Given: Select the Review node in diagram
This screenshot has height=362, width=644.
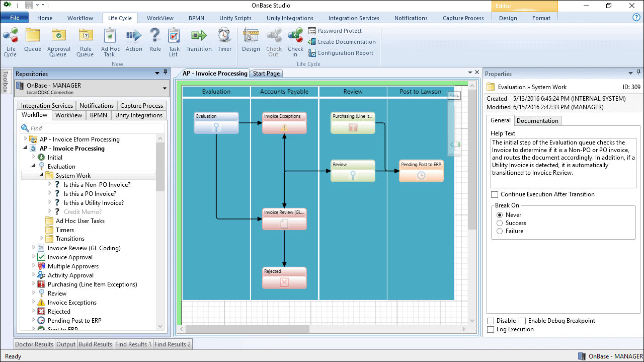Looking at the screenshot, I should [x=353, y=171].
